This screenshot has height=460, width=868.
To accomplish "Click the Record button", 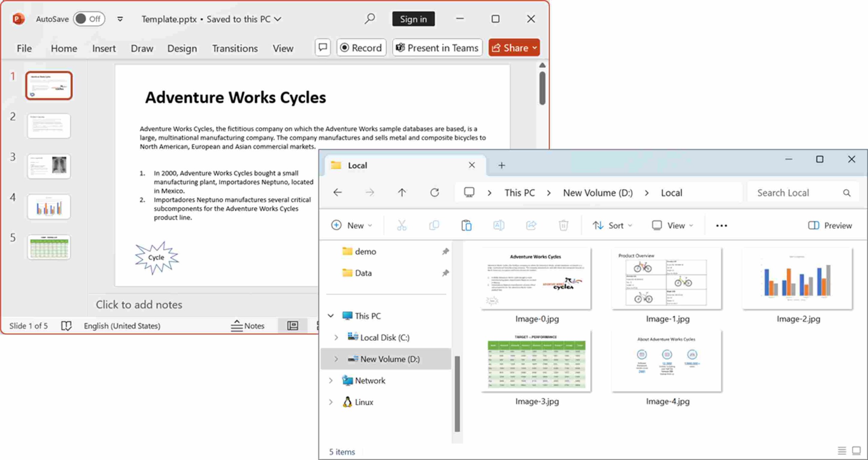I will coord(361,47).
